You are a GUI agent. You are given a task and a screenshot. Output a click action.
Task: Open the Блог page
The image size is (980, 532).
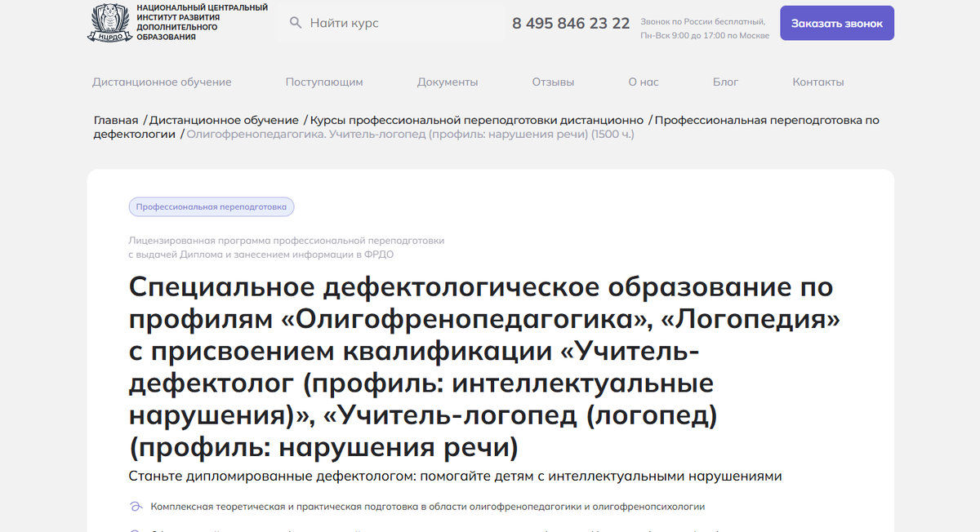click(x=725, y=82)
